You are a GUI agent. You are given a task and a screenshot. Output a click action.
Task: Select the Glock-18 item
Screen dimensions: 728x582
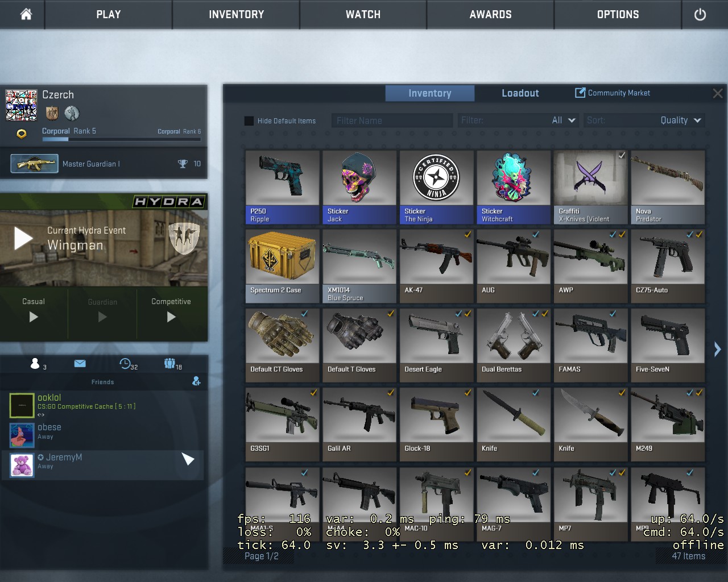coord(437,424)
